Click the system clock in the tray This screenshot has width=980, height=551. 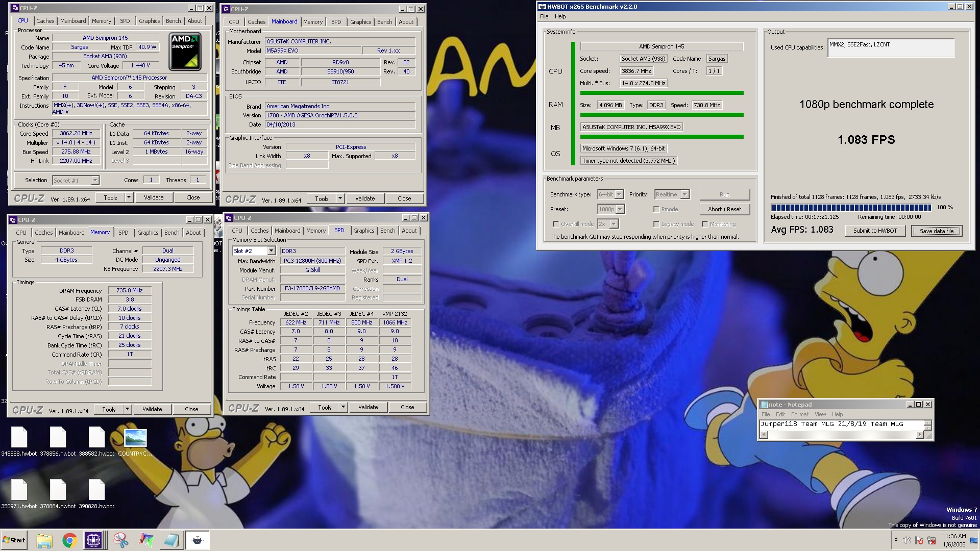tap(954, 540)
